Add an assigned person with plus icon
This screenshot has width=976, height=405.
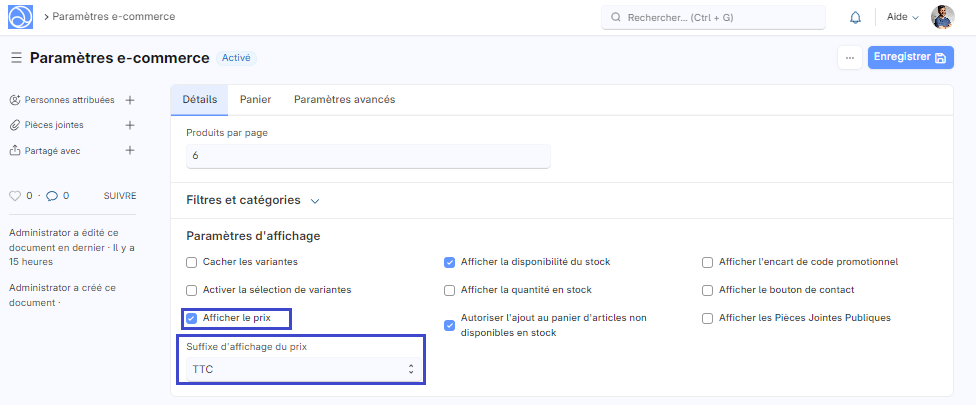coord(129,100)
